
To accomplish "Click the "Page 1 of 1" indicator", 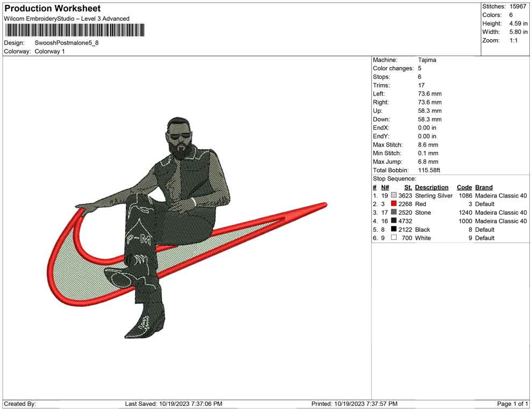I will coord(512,404).
